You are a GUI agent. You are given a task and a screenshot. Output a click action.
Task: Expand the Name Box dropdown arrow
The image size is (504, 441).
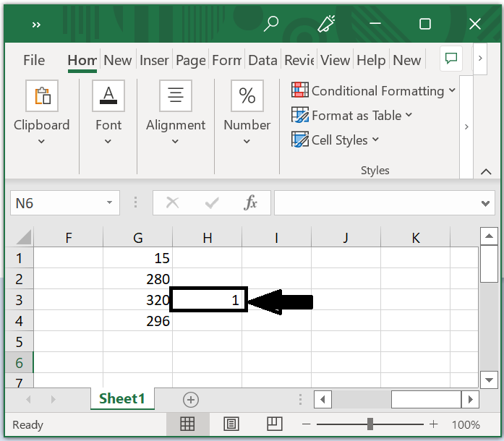[x=109, y=203]
